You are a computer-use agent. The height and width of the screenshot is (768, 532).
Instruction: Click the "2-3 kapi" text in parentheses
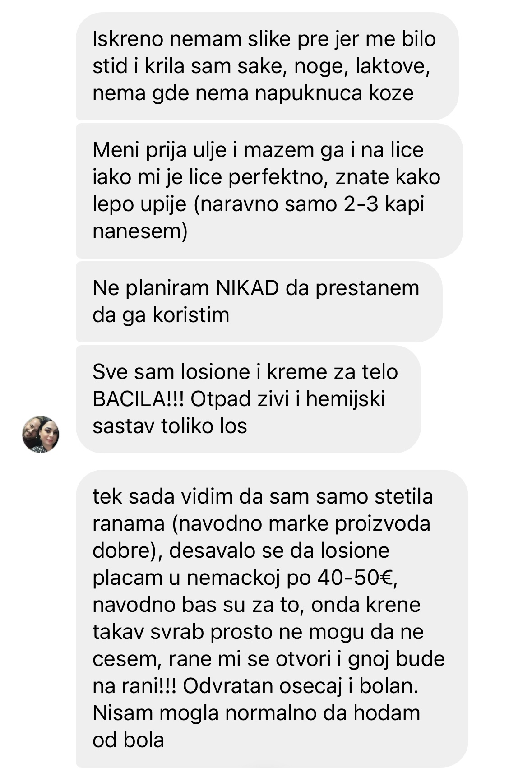click(384, 204)
